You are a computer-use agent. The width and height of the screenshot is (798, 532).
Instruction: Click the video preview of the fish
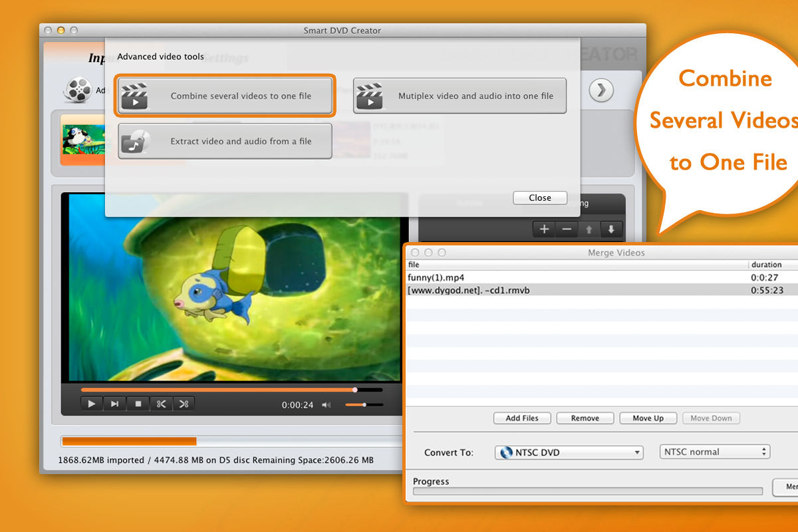tap(234, 287)
